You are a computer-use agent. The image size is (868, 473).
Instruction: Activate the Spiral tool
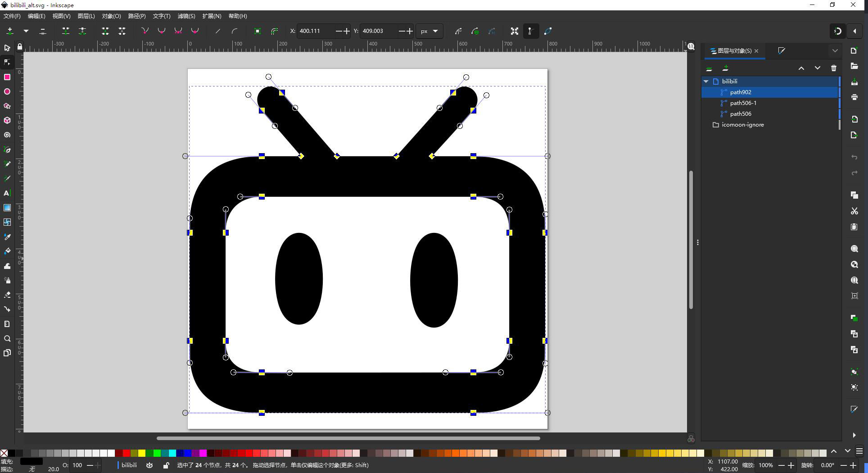(x=7, y=135)
